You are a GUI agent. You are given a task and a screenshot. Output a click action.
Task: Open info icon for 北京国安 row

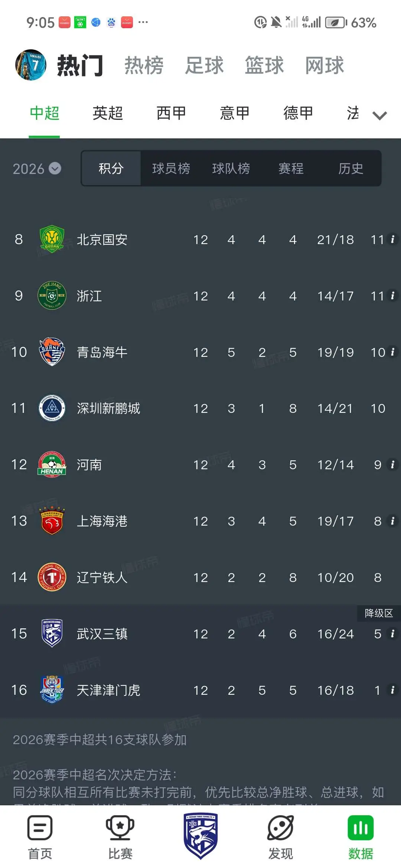(x=392, y=239)
